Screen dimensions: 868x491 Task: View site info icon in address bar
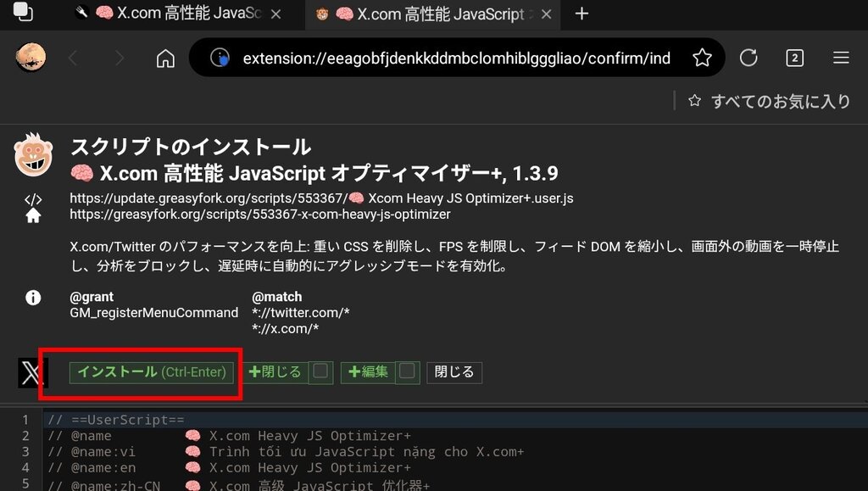(x=220, y=58)
